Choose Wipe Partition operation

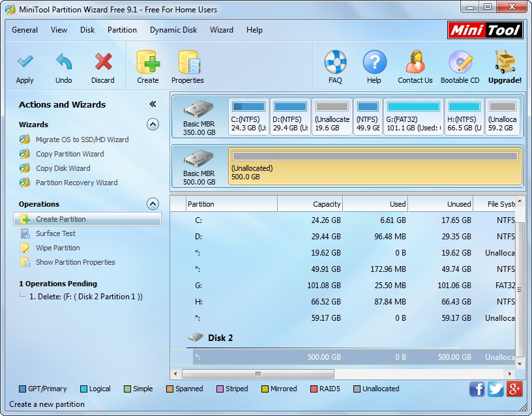[58, 248]
